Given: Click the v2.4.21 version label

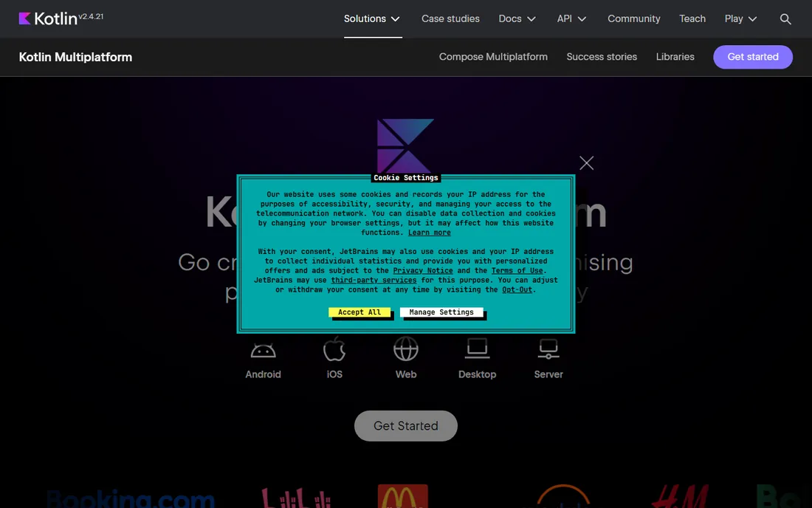Looking at the screenshot, I should click(x=91, y=16).
